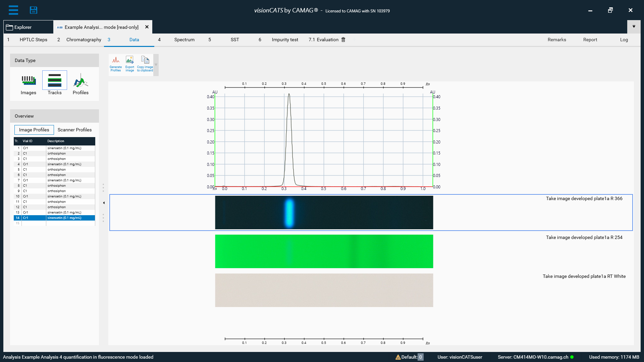This screenshot has width=644, height=362.
Task: Open the filter dropdown at top right
Action: pyautogui.click(x=634, y=26)
